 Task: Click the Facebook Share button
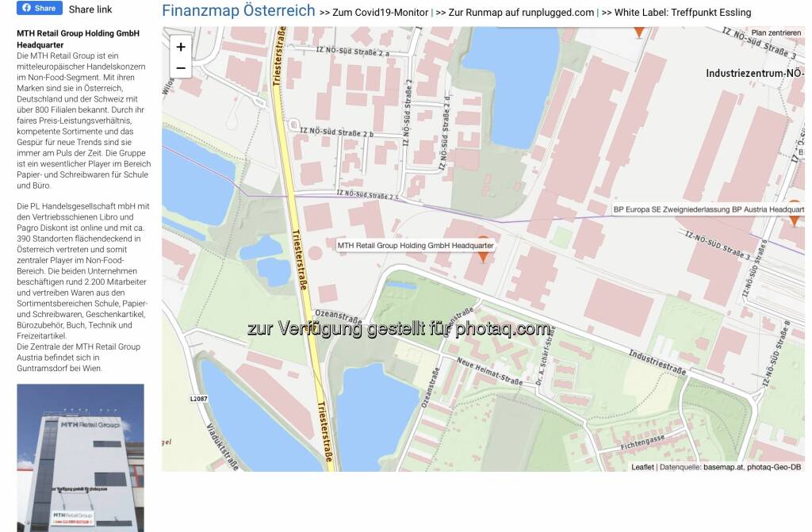39,8
